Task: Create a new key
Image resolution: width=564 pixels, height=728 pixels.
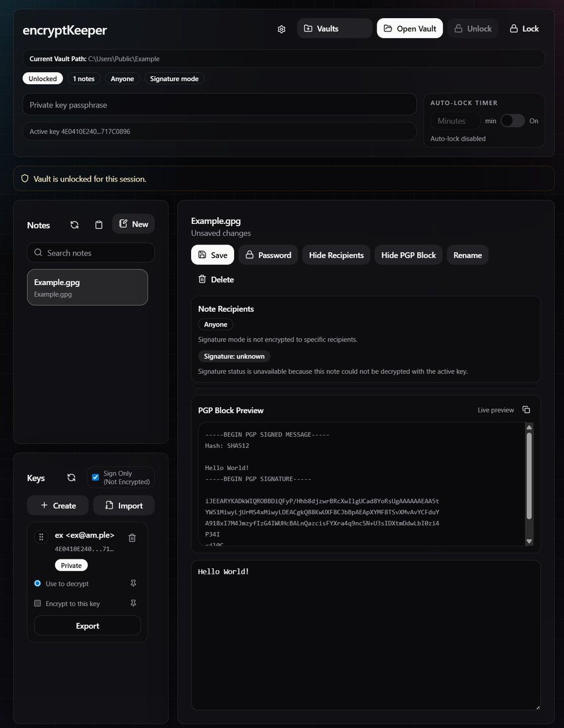Action: pos(58,505)
